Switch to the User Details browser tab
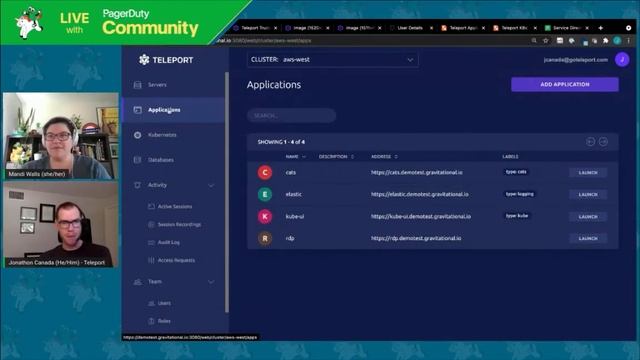640x360 pixels. 410,28
